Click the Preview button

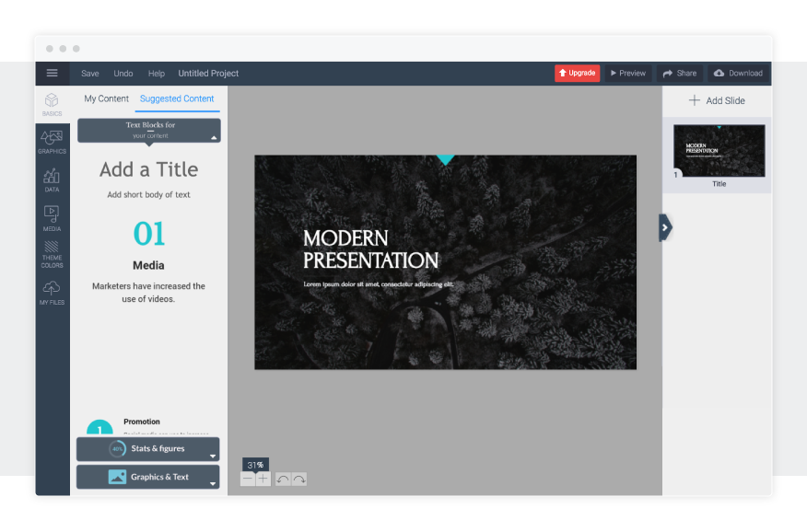pos(628,73)
